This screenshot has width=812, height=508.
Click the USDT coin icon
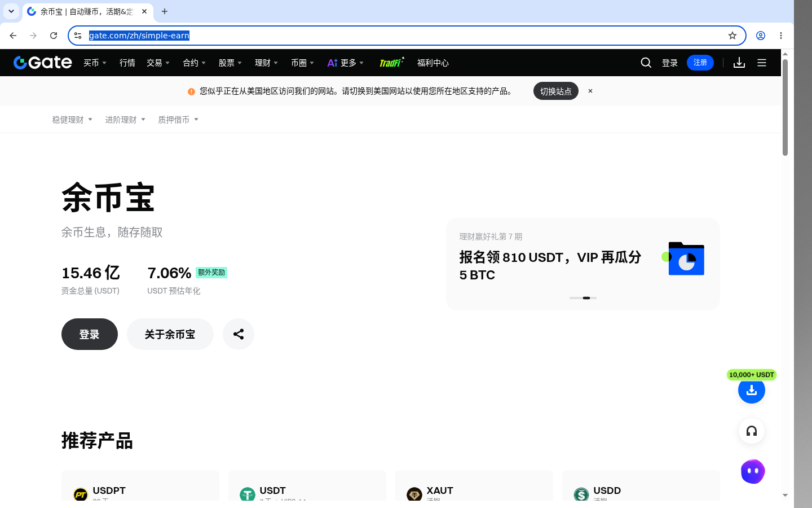[x=248, y=494]
